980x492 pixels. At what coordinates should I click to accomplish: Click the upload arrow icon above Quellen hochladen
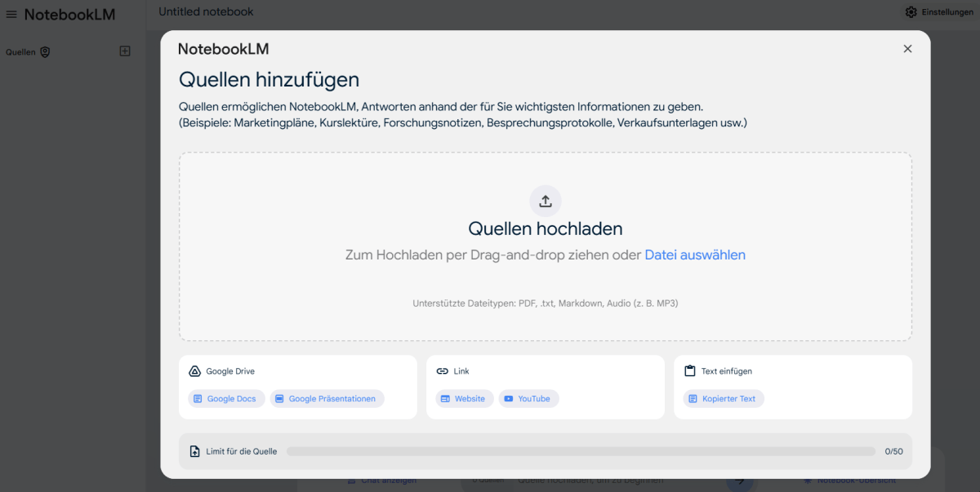[x=545, y=201]
